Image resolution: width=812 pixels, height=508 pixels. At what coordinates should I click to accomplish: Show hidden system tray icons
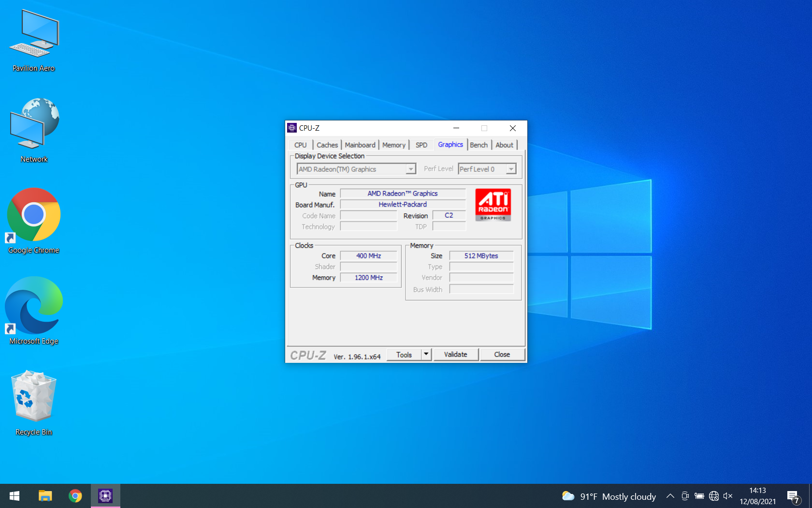pyautogui.click(x=670, y=496)
